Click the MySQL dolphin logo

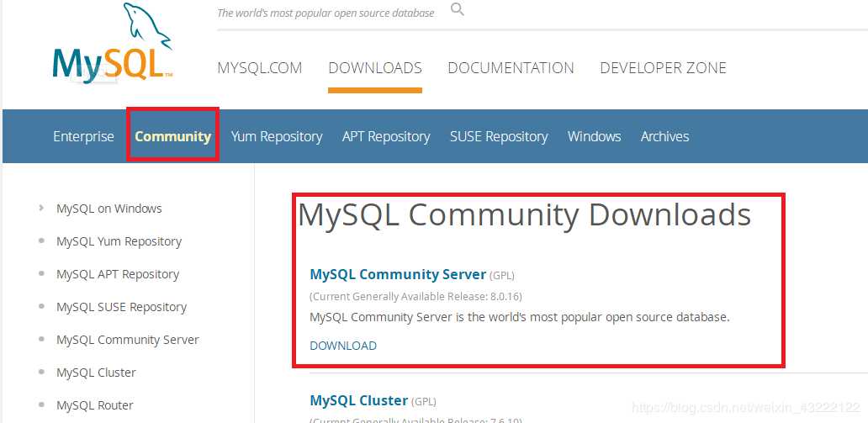[113, 43]
